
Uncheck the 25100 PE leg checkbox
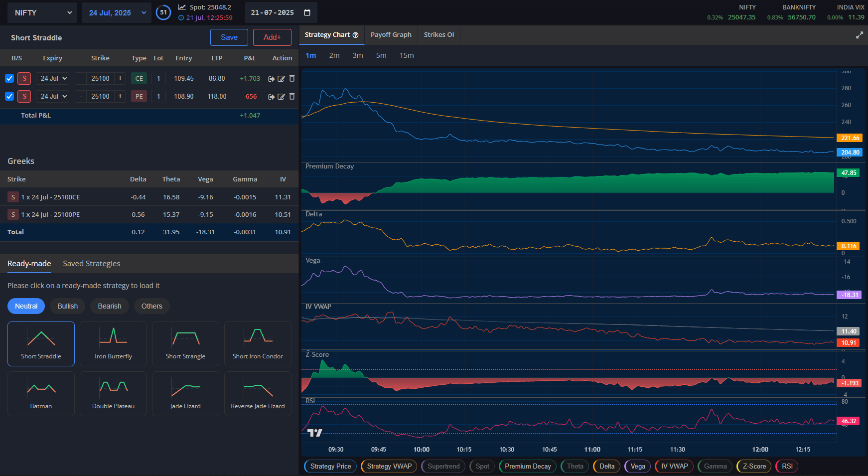[9, 96]
